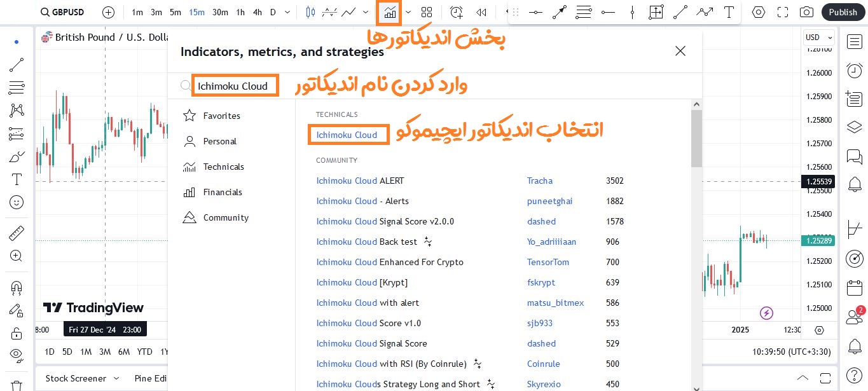Toggle lock all drawings padlock
868x391 pixels.
point(17,333)
